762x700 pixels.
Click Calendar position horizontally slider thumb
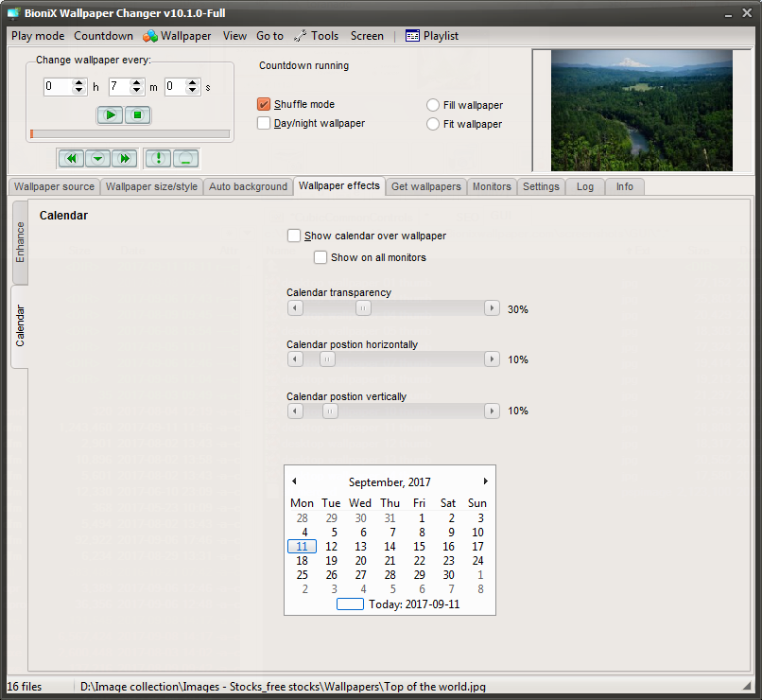pos(327,359)
